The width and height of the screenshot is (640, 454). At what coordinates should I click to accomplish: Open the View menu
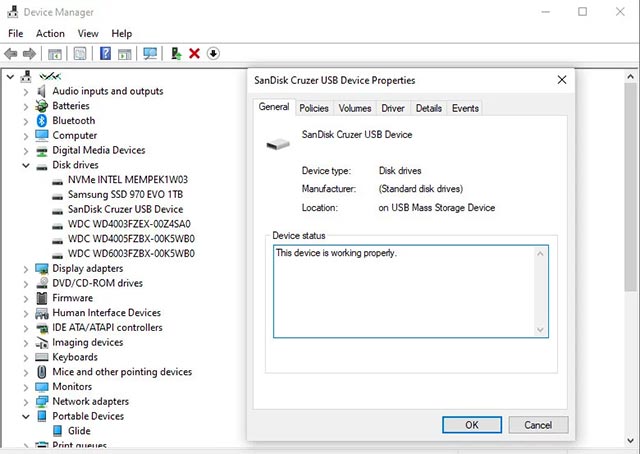click(88, 33)
